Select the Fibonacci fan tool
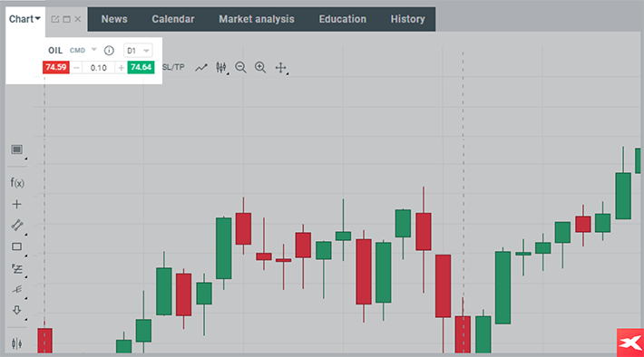644x357 pixels. (x=17, y=290)
